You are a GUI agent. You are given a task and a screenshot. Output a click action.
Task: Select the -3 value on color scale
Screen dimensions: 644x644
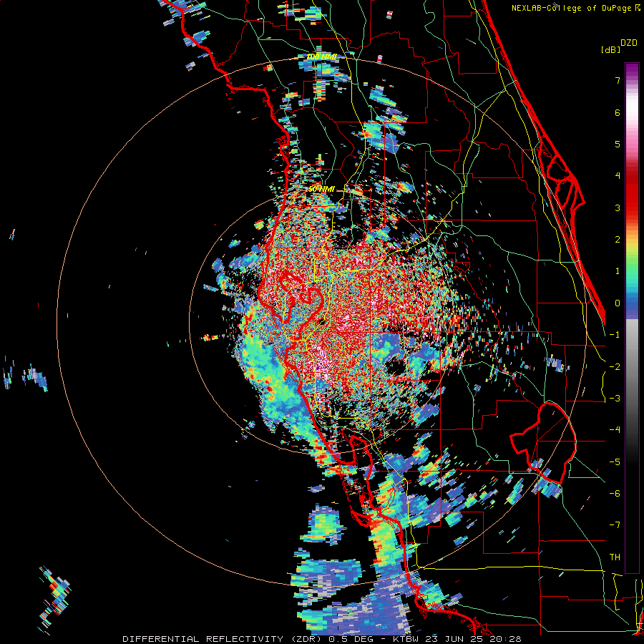(x=615, y=399)
